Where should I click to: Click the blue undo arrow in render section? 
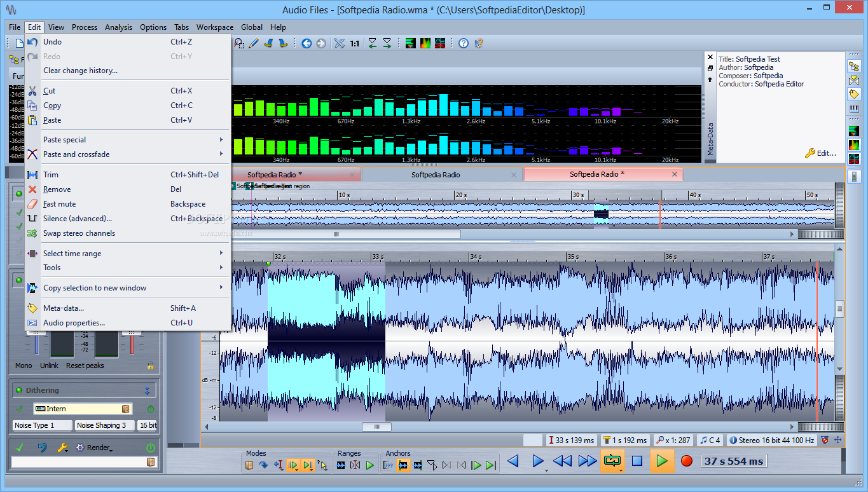(x=42, y=448)
